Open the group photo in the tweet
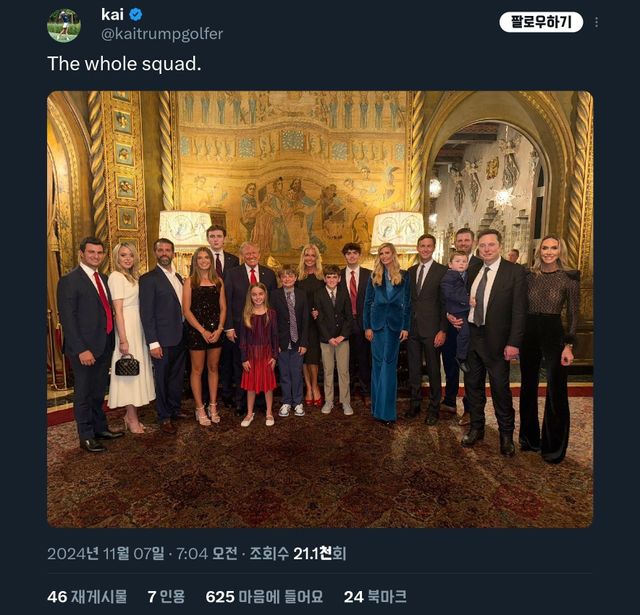The height and width of the screenshot is (615, 640). click(x=319, y=309)
